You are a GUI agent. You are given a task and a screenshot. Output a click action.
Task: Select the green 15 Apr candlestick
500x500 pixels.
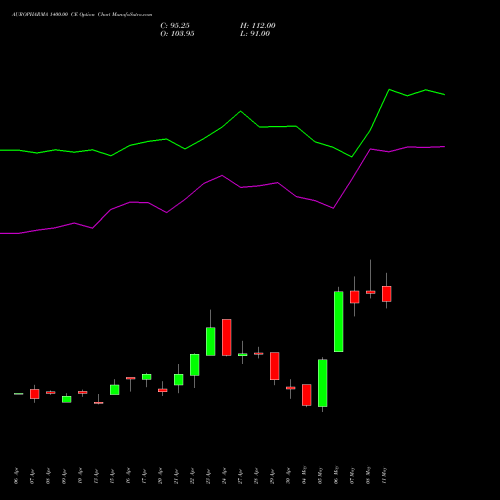tap(115, 390)
